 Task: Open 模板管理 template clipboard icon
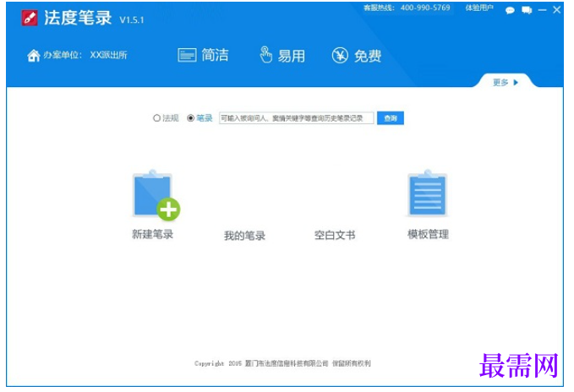(427, 193)
